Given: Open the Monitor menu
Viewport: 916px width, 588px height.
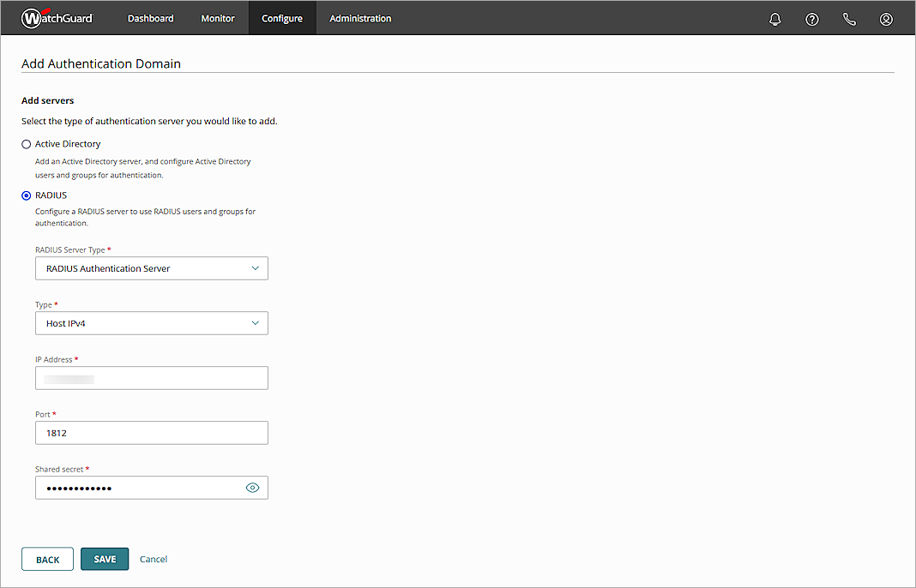Looking at the screenshot, I should [217, 17].
